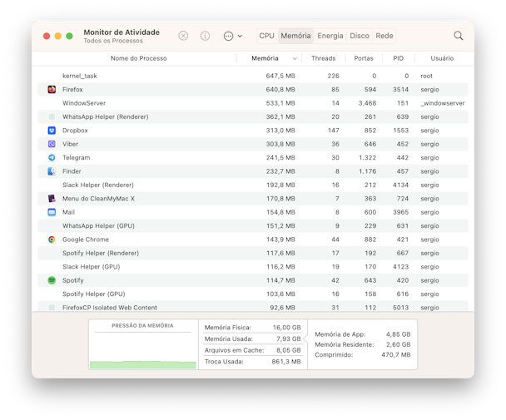Click the Monitor de Atividade window title

122,32
